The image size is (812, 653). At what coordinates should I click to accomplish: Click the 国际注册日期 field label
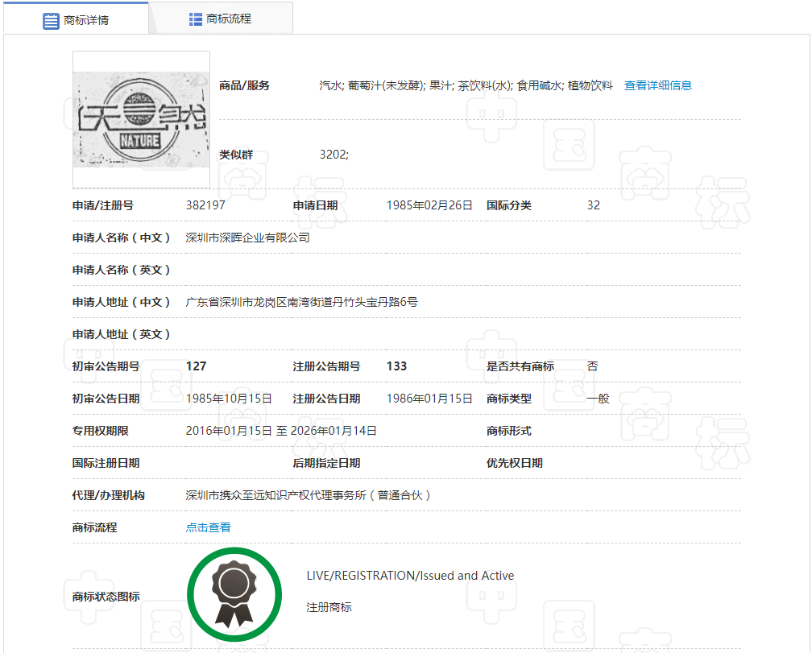(106, 463)
